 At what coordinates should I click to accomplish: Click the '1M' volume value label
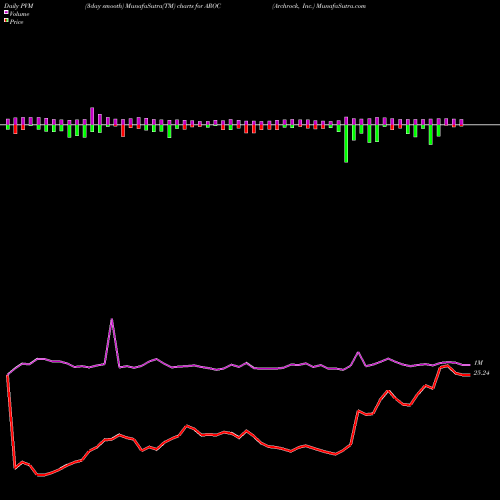478,363
